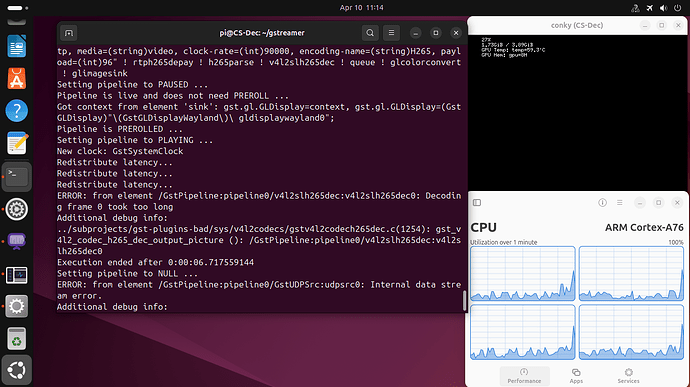Switch to the Apps tab
Screen dimensions: 690x387
576,376
